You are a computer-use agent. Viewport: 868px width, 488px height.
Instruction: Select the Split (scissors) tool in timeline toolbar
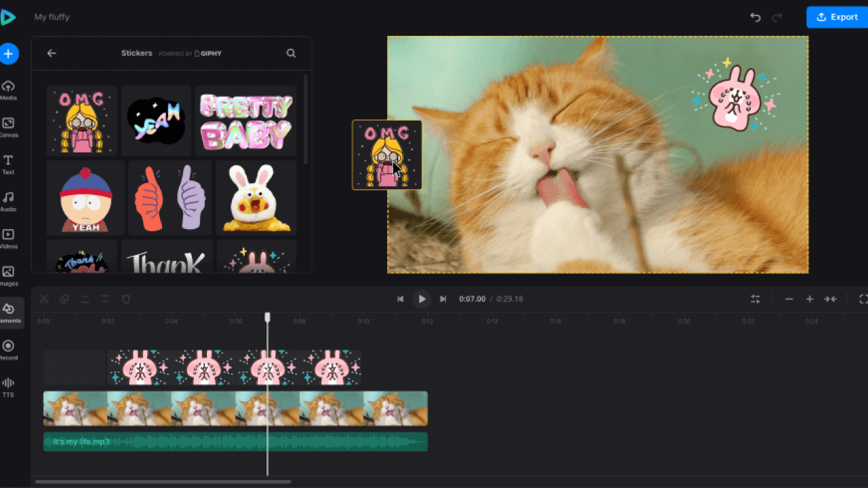(x=43, y=298)
